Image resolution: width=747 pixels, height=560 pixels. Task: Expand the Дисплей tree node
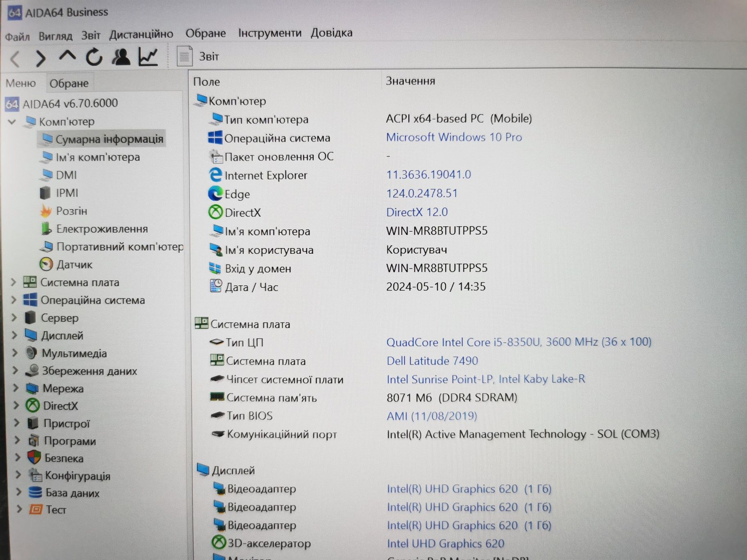(x=14, y=335)
